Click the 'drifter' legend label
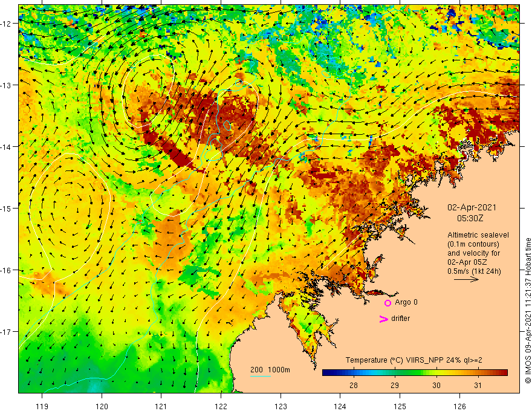The width and height of the screenshot is (532, 411). pyautogui.click(x=400, y=319)
